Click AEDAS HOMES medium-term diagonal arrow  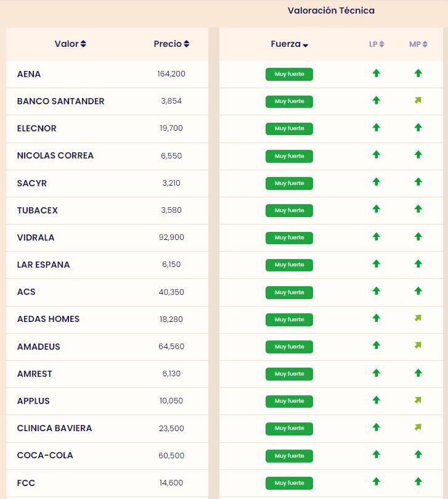click(x=418, y=318)
